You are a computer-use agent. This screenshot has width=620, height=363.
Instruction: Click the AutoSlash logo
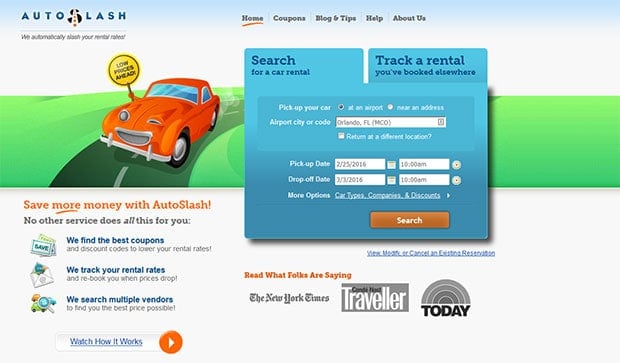(x=74, y=17)
